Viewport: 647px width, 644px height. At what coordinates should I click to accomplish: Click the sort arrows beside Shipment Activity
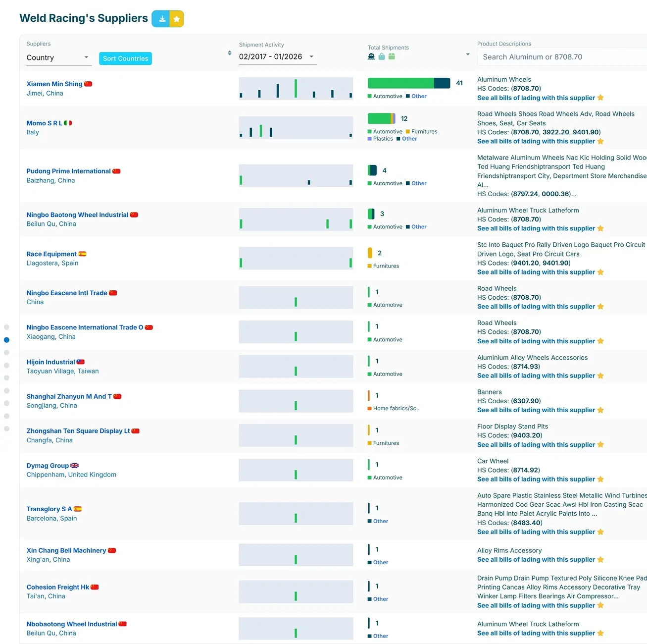(230, 53)
